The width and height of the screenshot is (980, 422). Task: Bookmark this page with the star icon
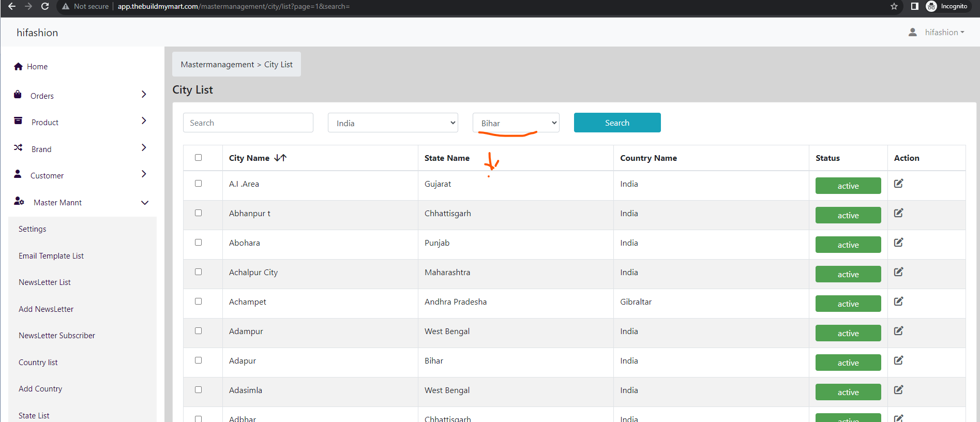[894, 6]
